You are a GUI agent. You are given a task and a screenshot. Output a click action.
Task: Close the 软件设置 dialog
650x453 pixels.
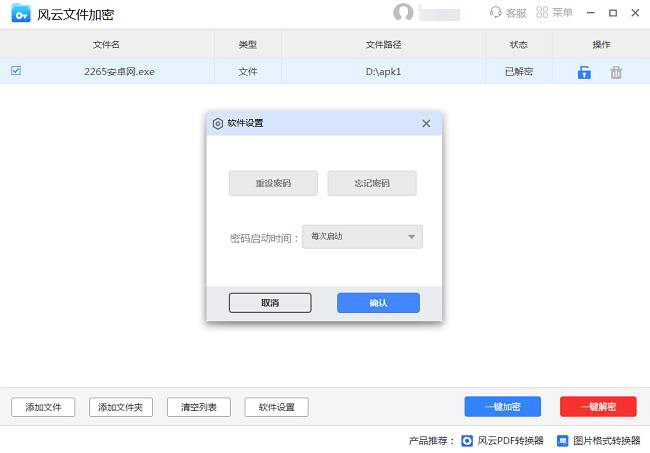tap(426, 123)
